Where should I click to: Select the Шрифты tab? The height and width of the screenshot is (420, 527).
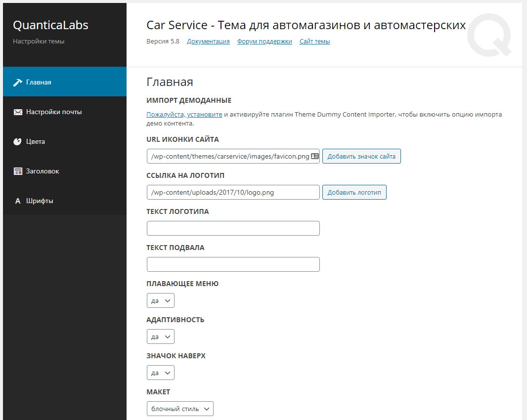65,200
